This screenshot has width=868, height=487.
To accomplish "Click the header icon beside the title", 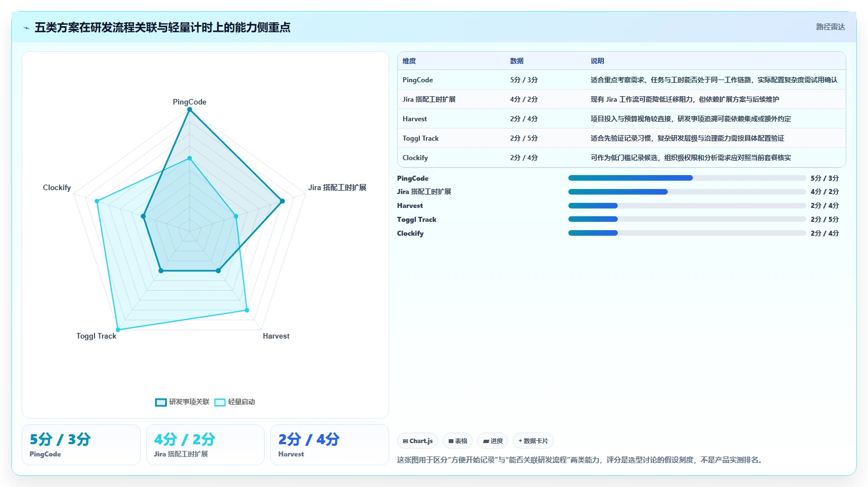I will coord(26,28).
